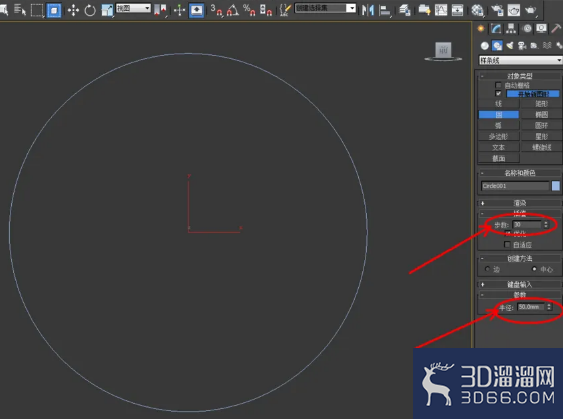
Task: Toggle 3D Snaps
Action: (216, 10)
